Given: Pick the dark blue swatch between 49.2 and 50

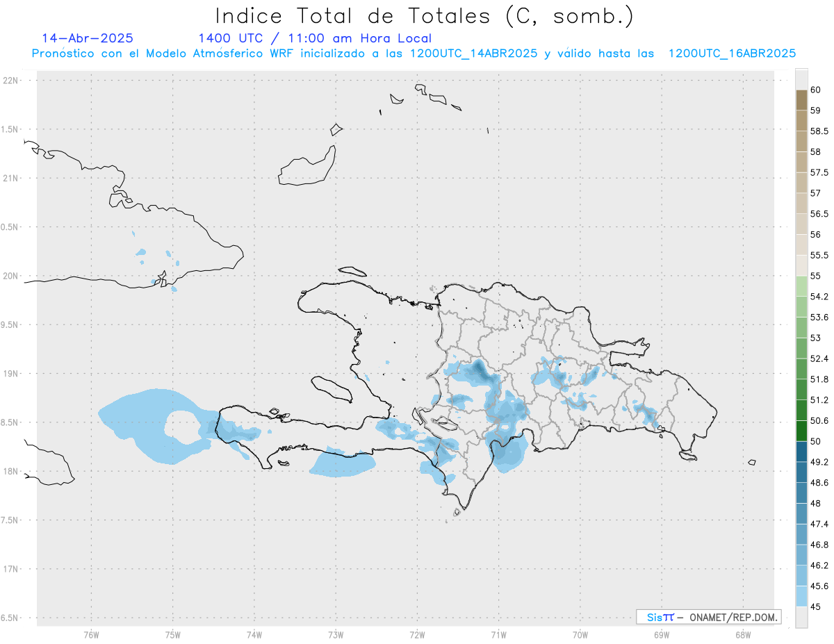Looking at the screenshot, I should (801, 452).
